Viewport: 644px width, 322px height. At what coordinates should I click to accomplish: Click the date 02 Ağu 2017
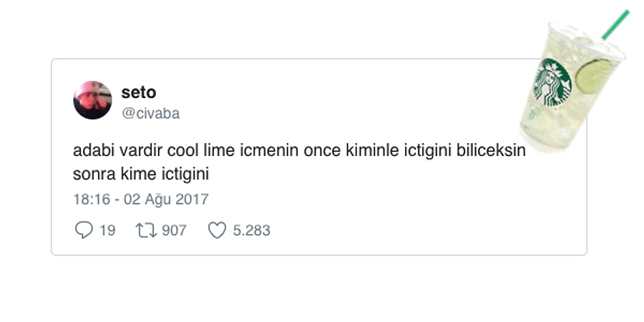(x=166, y=200)
